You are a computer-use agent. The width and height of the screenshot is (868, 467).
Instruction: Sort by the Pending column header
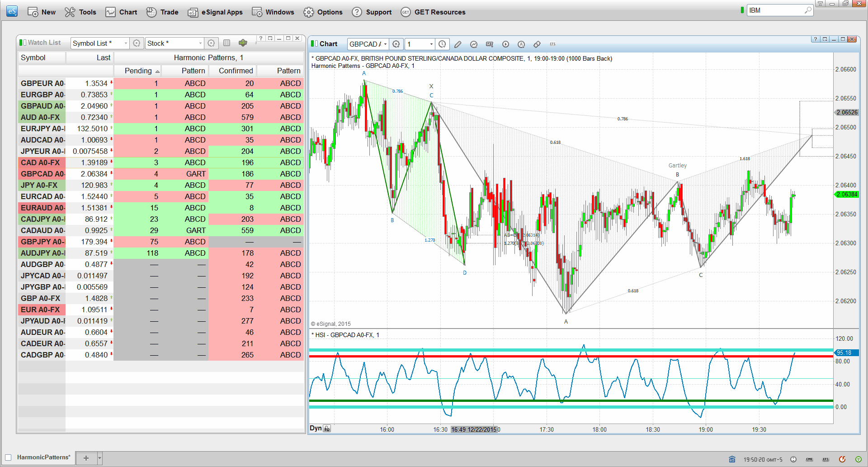click(x=138, y=71)
